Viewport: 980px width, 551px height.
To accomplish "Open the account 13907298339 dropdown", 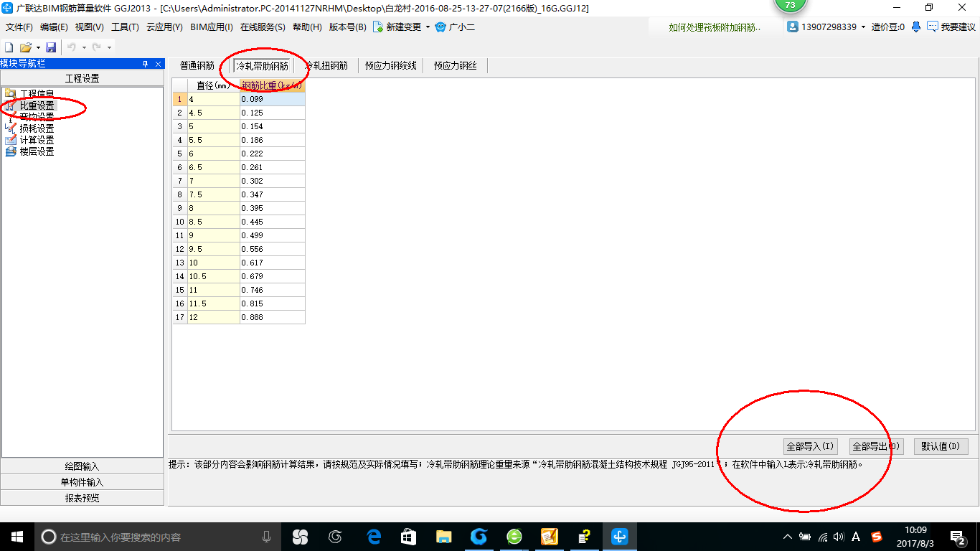I will coord(863,27).
